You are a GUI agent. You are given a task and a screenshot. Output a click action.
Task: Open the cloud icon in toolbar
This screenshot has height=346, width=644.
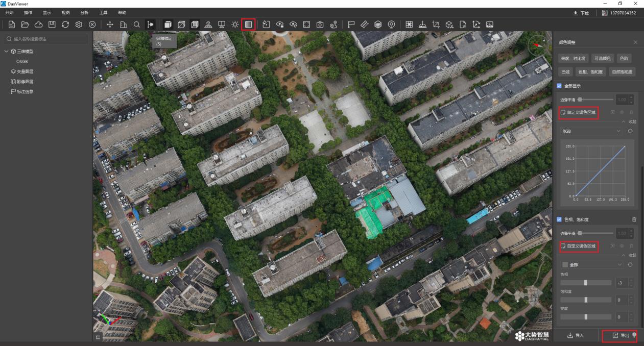pyautogui.click(x=38, y=24)
